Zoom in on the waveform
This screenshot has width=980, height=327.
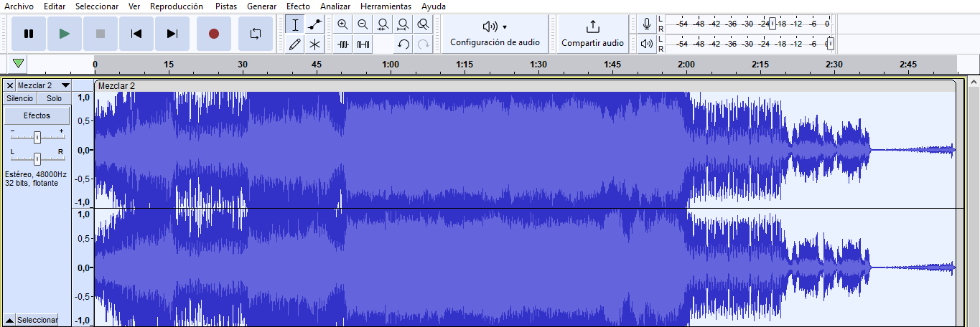pyautogui.click(x=343, y=24)
